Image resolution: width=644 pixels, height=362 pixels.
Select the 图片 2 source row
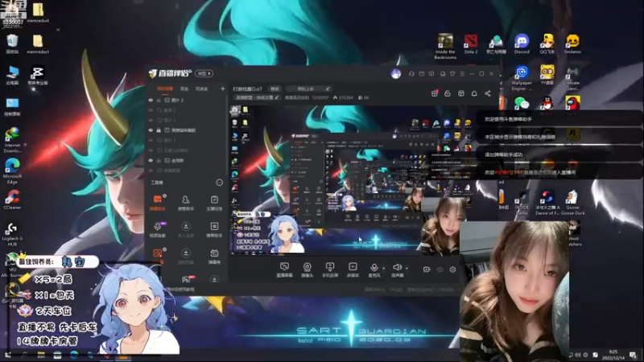[187, 100]
